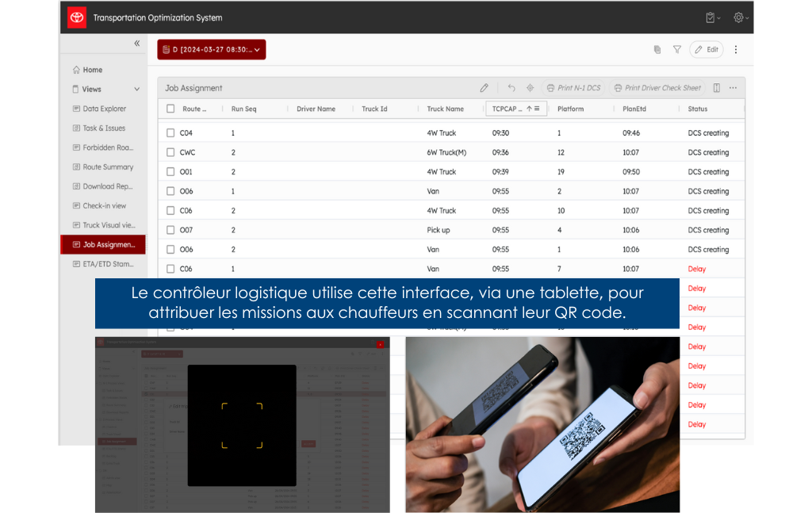Image resolution: width=812 pixels, height=513 pixels.
Task: Open the settings gear in the top bar
Action: point(738,17)
